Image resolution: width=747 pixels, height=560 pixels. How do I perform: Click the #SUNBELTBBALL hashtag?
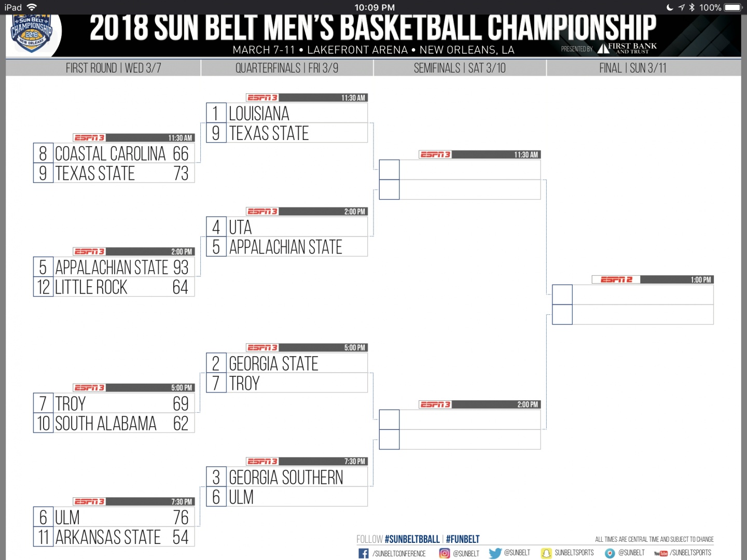(412, 539)
